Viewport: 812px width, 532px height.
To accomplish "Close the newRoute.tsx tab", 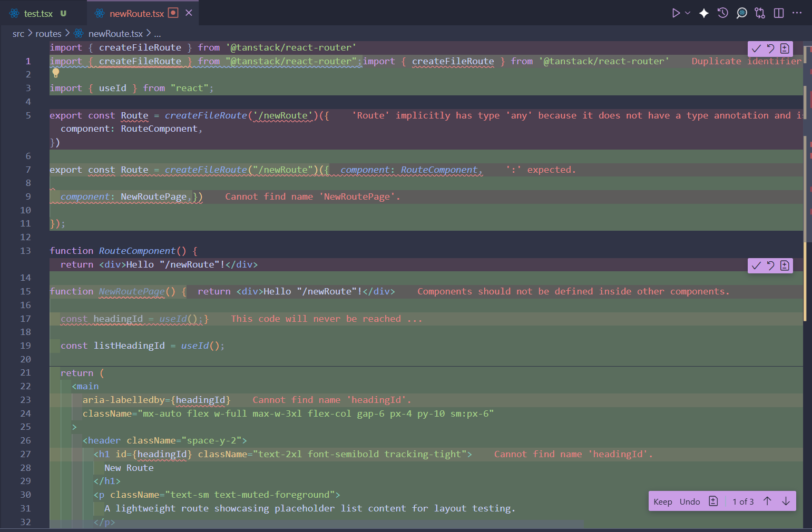I will point(189,13).
